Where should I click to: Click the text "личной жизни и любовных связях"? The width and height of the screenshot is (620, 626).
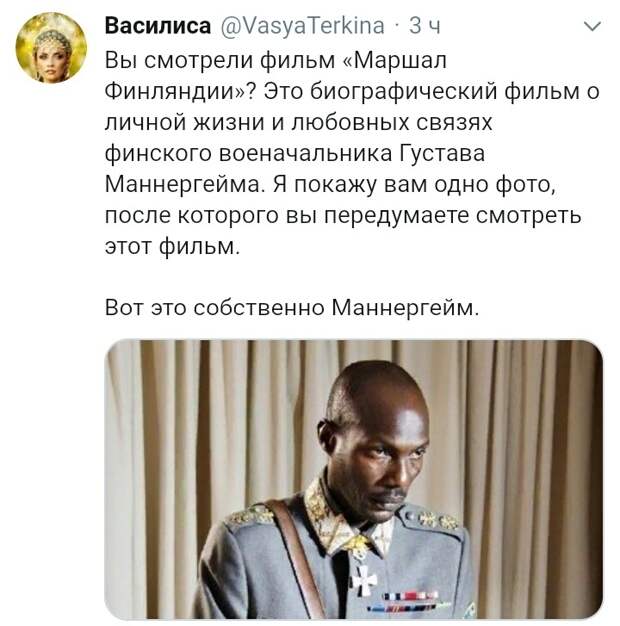(x=299, y=122)
